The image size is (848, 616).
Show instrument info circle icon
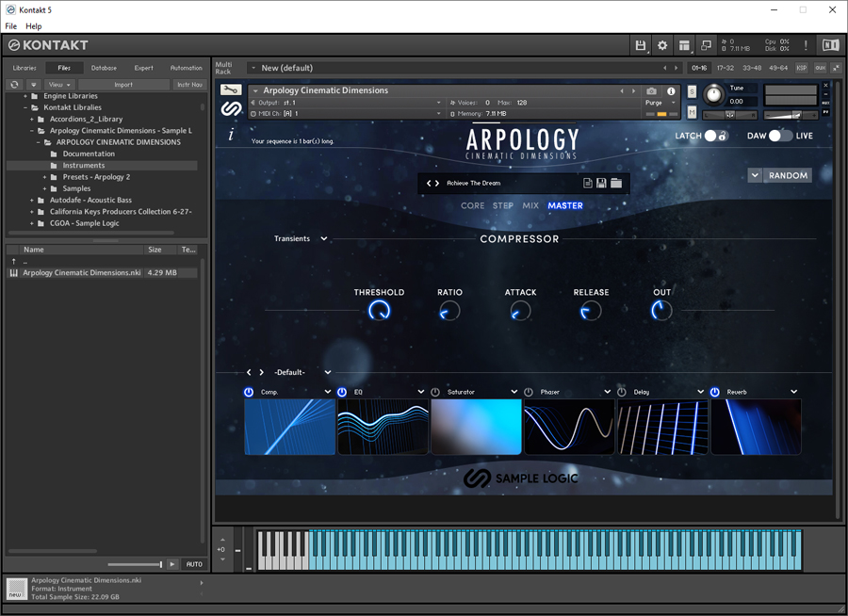(671, 90)
